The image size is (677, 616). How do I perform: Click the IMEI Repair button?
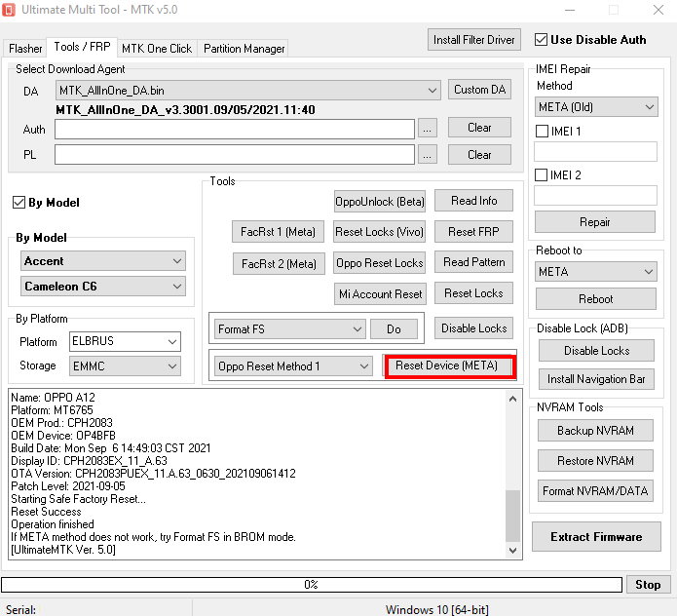pos(595,221)
